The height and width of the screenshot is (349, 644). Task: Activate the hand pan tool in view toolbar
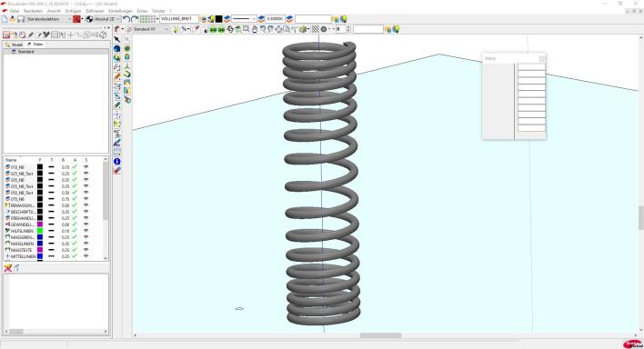(254, 29)
